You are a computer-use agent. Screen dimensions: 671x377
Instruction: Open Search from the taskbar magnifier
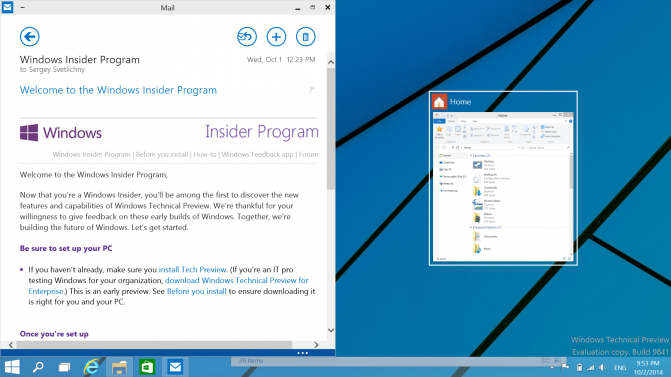(x=38, y=367)
